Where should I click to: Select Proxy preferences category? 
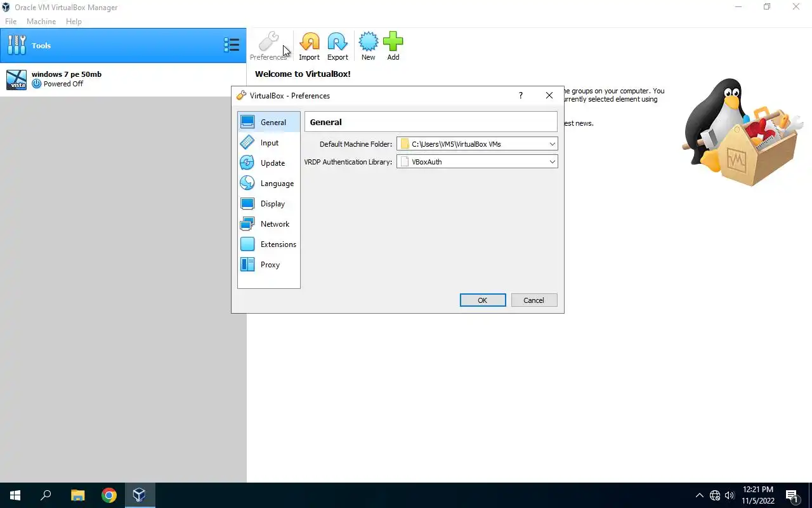pyautogui.click(x=269, y=265)
